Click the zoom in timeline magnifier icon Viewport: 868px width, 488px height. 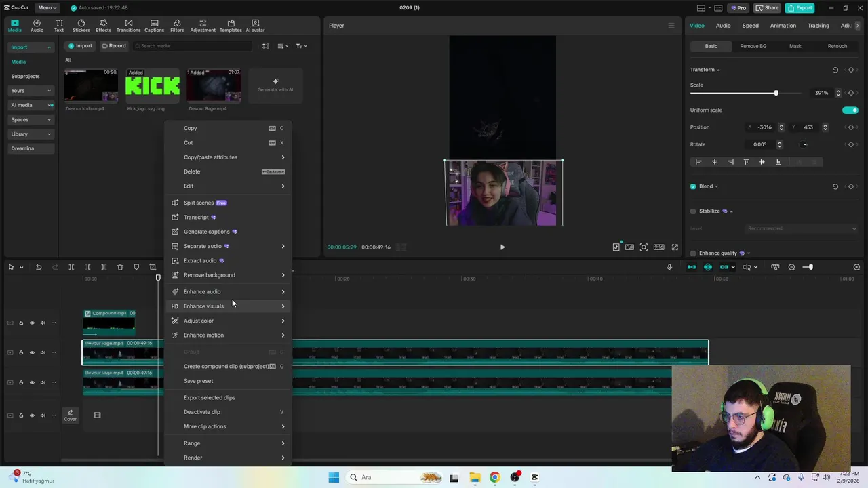[x=856, y=267]
